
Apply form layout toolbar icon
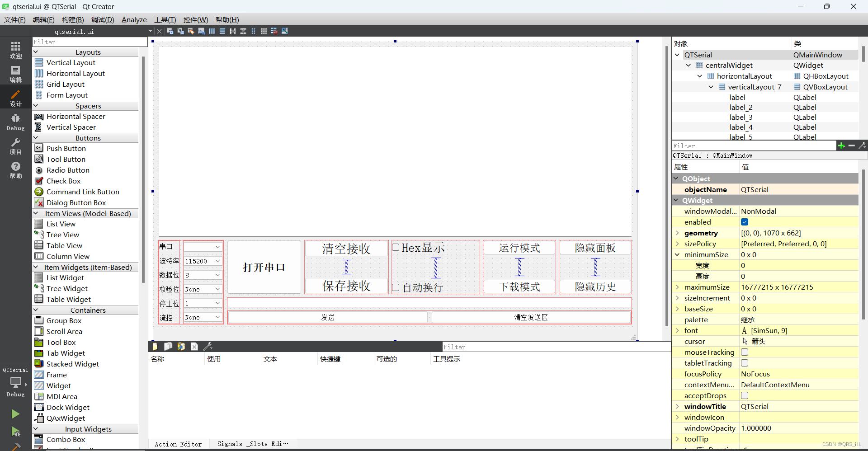pyautogui.click(x=253, y=31)
